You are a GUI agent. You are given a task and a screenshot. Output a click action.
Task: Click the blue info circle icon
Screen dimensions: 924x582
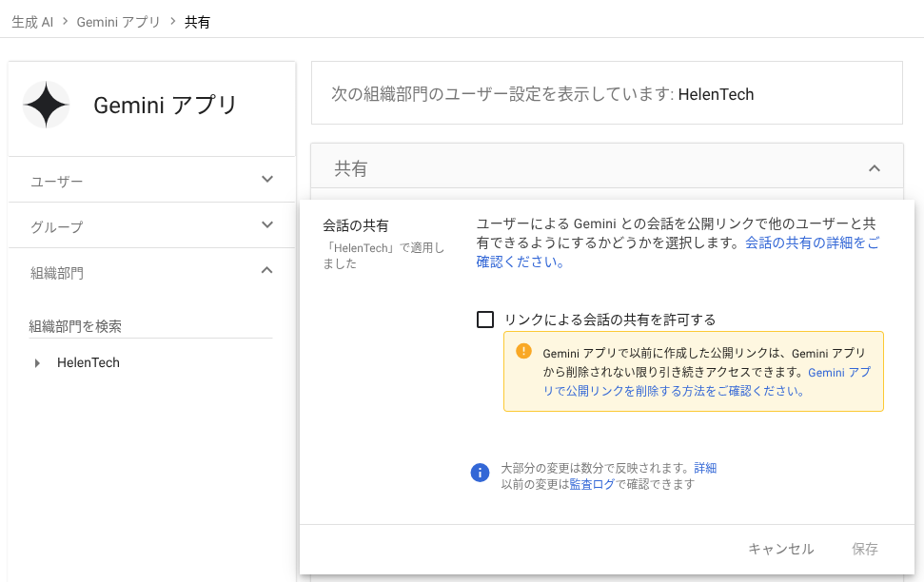tap(481, 473)
